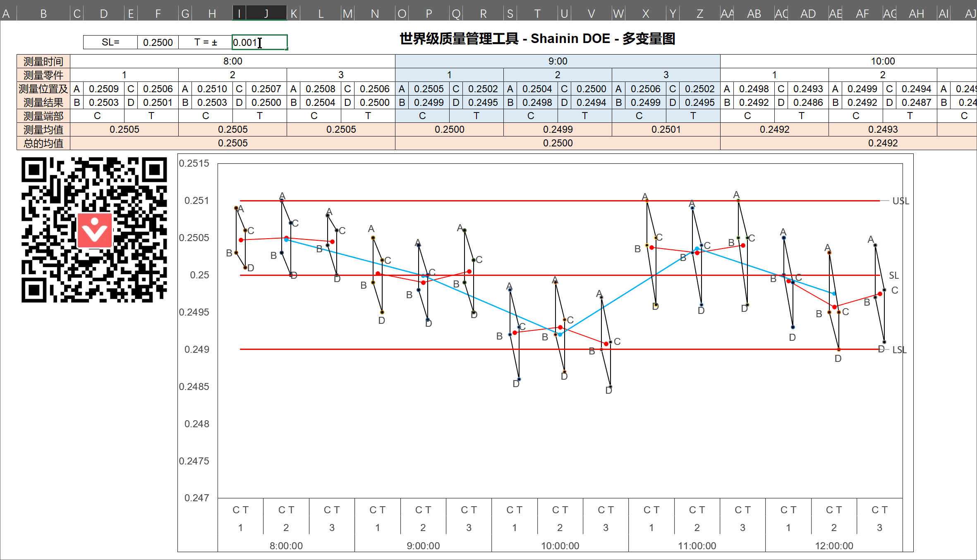Select column header D

point(104,14)
